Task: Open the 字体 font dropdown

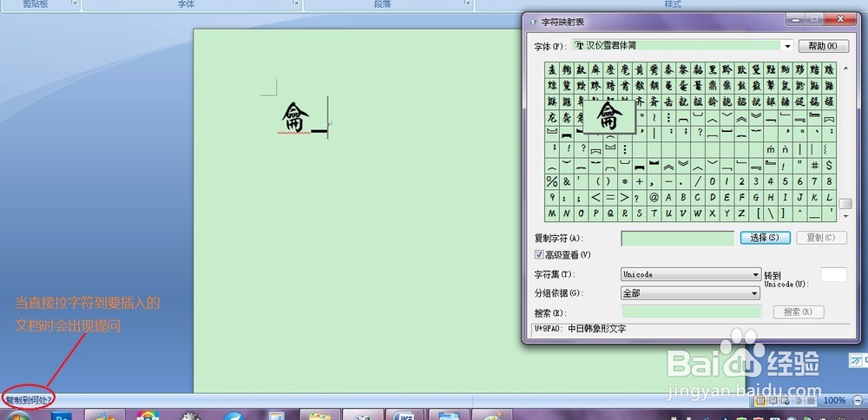Action: (x=788, y=46)
